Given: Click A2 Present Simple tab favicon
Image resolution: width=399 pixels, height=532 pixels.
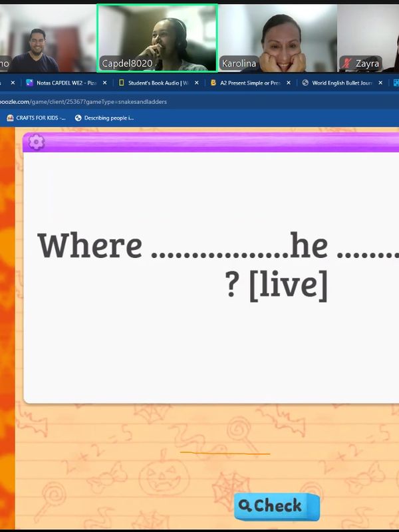Looking at the screenshot, I should tap(213, 82).
